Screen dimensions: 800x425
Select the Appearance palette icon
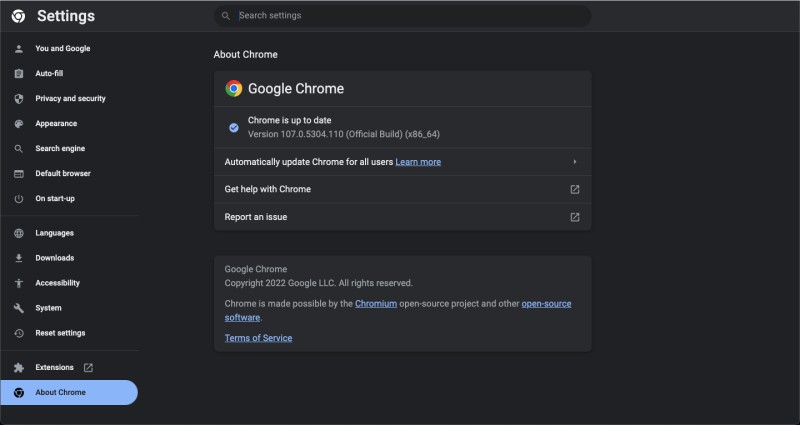[19, 123]
